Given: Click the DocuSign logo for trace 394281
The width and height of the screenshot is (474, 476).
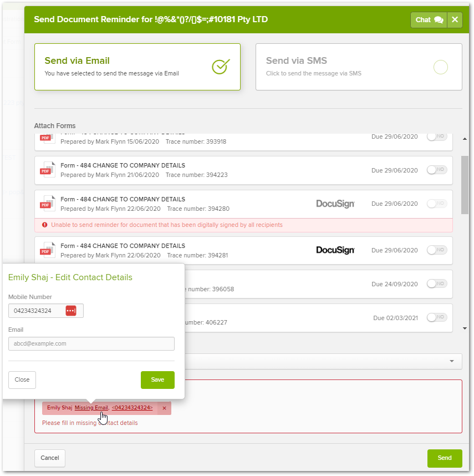Looking at the screenshot, I should 335,250.
